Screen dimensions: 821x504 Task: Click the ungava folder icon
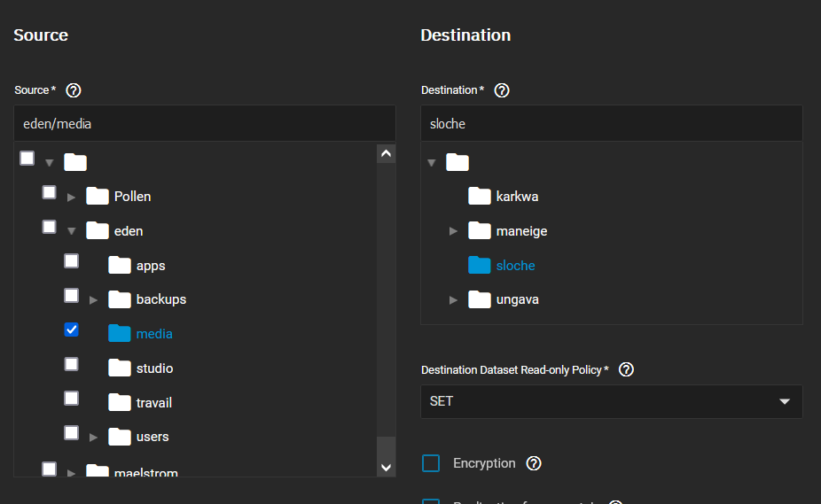click(x=480, y=299)
